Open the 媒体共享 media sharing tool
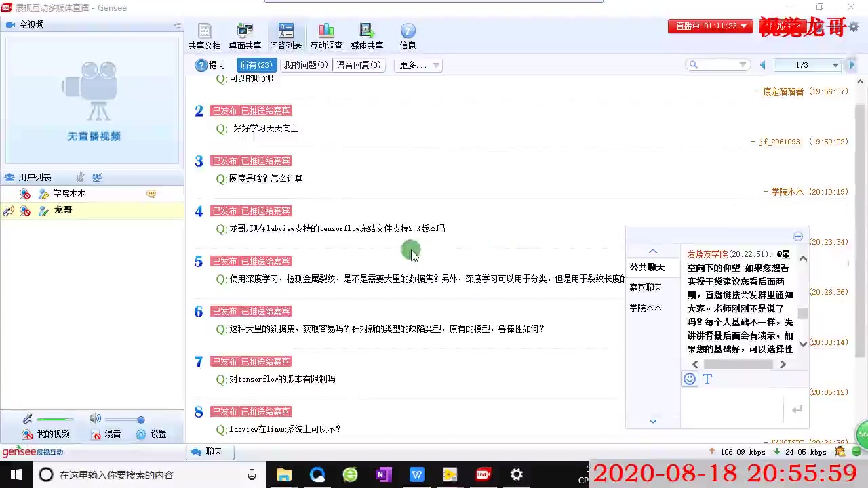This screenshot has height=488, width=868. tap(367, 37)
